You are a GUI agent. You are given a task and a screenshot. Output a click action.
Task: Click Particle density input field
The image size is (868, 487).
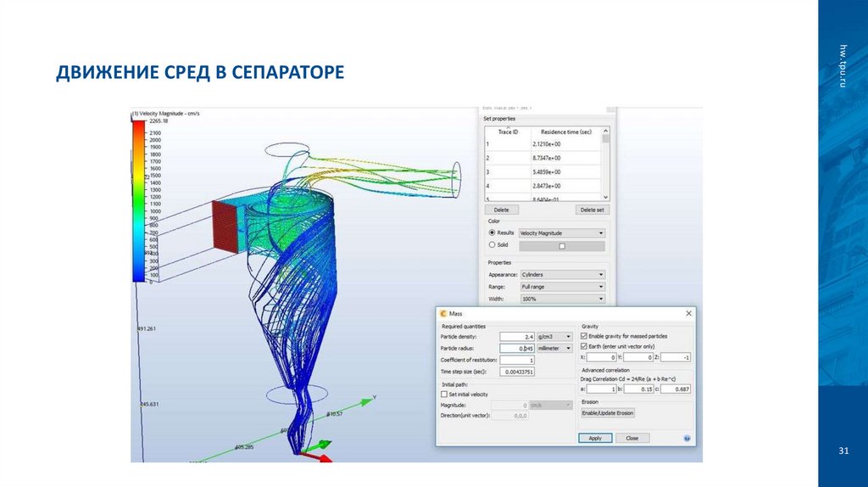517,337
